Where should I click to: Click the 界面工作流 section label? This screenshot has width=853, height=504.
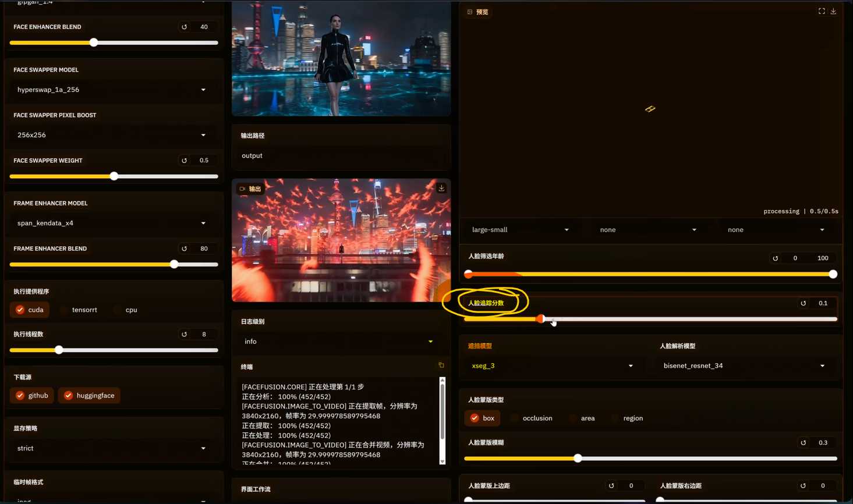pos(256,489)
